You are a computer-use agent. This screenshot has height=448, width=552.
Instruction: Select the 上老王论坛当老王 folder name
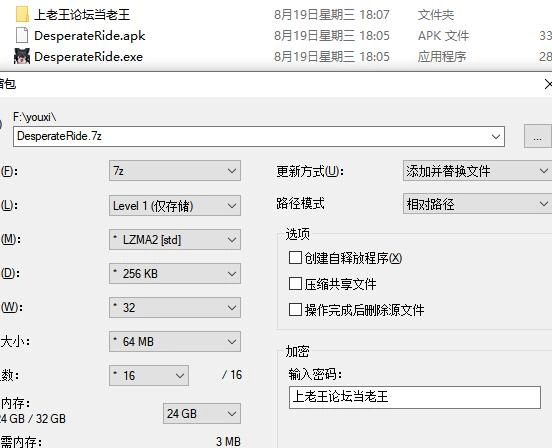(82, 15)
